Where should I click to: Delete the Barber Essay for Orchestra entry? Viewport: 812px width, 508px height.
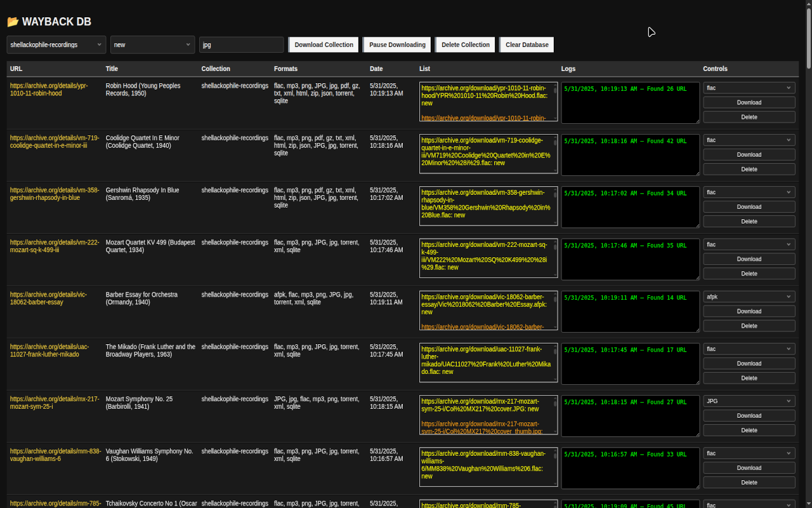[x=749, y=326]
